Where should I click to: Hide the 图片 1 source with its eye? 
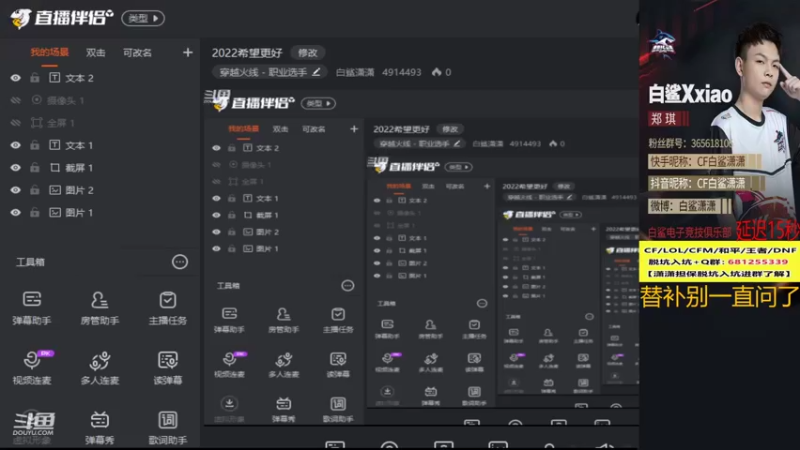coord(16,212)
